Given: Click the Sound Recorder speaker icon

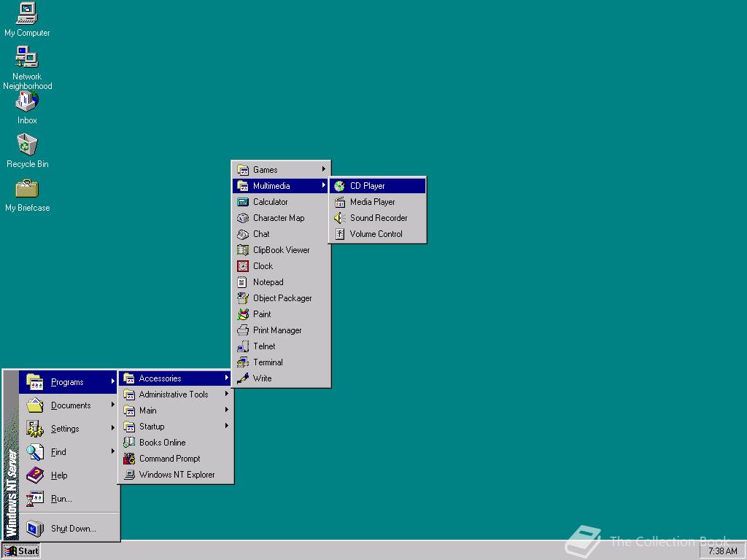Looking at the screenshot, I should [340, 218].
